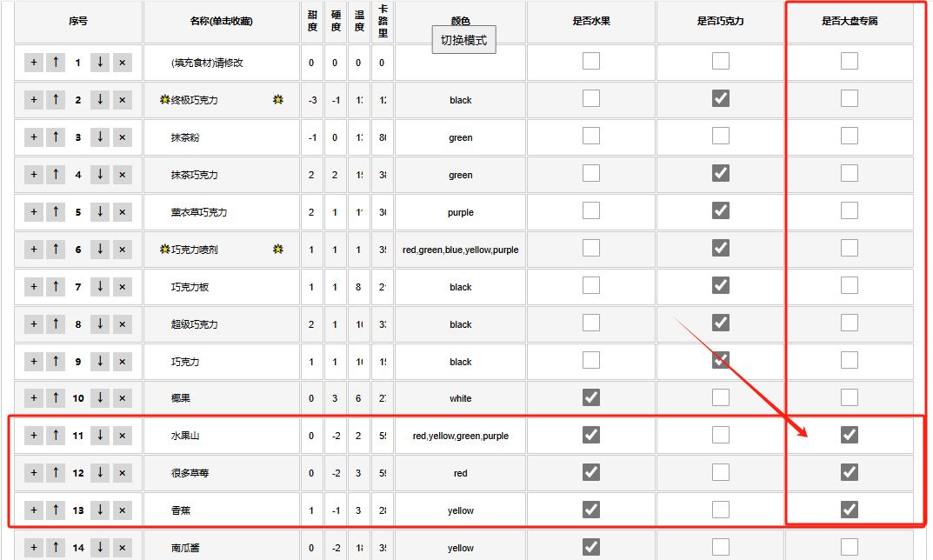Click the plus icon in row 1
This screenshot has width=933, height=560.
34,63
